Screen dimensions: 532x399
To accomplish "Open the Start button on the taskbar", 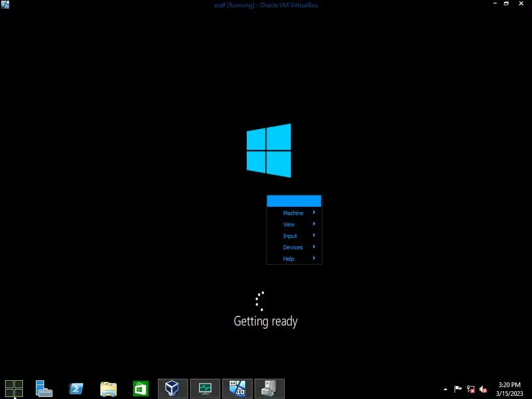I will [x=14, y=388].
